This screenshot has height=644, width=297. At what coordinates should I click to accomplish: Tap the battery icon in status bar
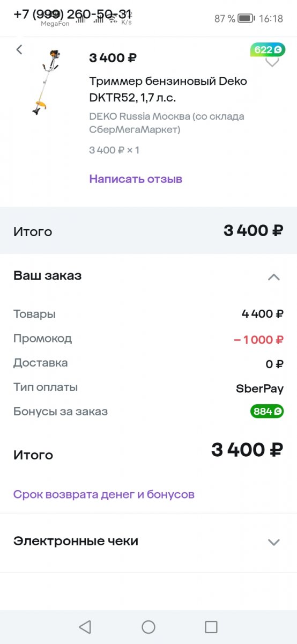click(x=246, y=18)
